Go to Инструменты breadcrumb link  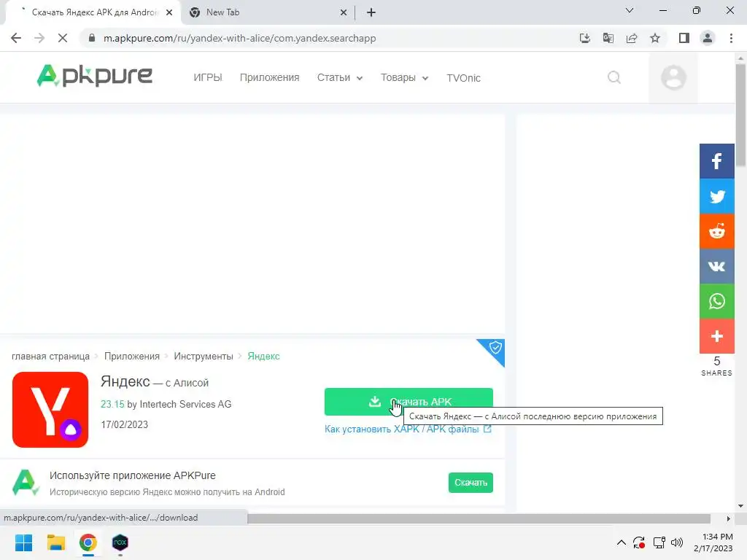(204, 356)
